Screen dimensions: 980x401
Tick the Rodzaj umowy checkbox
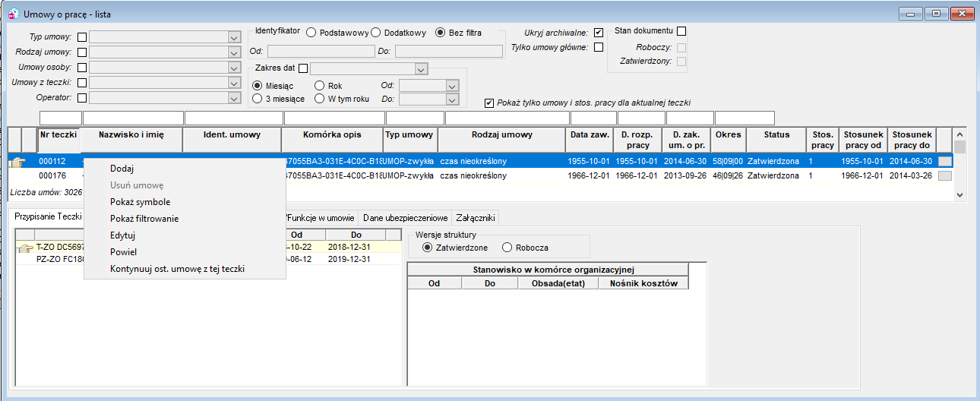coord(82,52)
